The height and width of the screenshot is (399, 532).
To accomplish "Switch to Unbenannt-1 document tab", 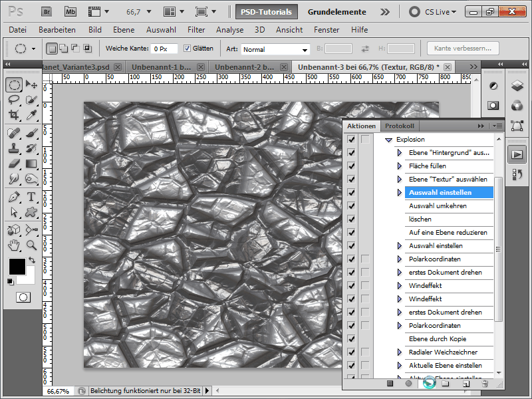I will 161,67.
